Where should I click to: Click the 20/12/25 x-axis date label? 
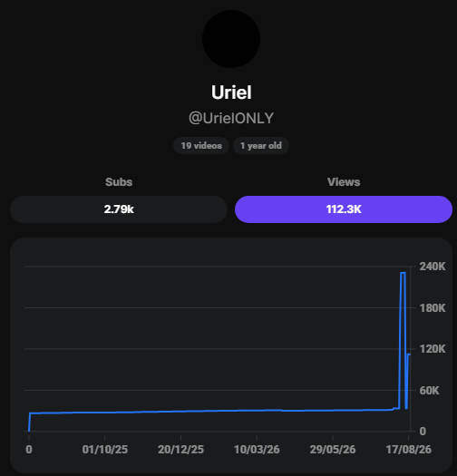pyautogui.click(x=180, y=450)
